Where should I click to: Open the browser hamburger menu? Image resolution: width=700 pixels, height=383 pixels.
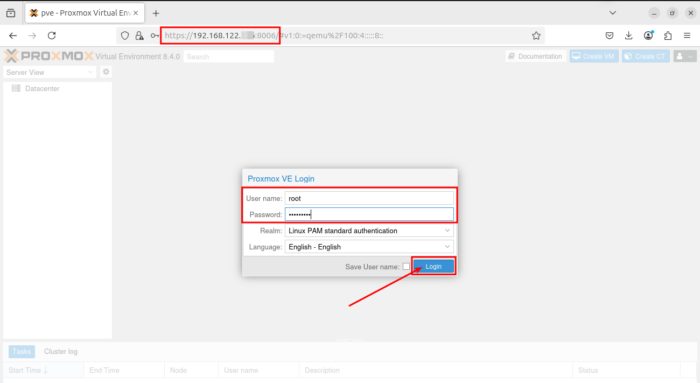(687, 36)
